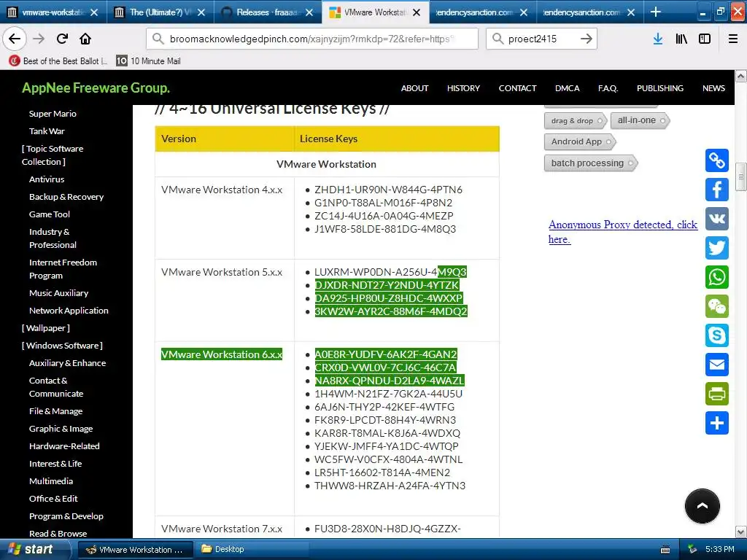Viewport: 747px width, 560px height.
Task: Open the keyboard icon in system tray
Action: [665, 550]
